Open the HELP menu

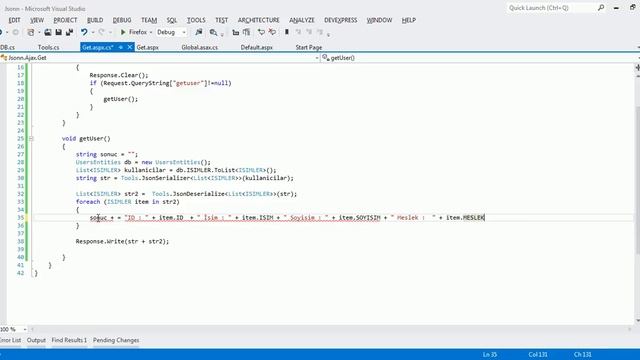(409, 20)
